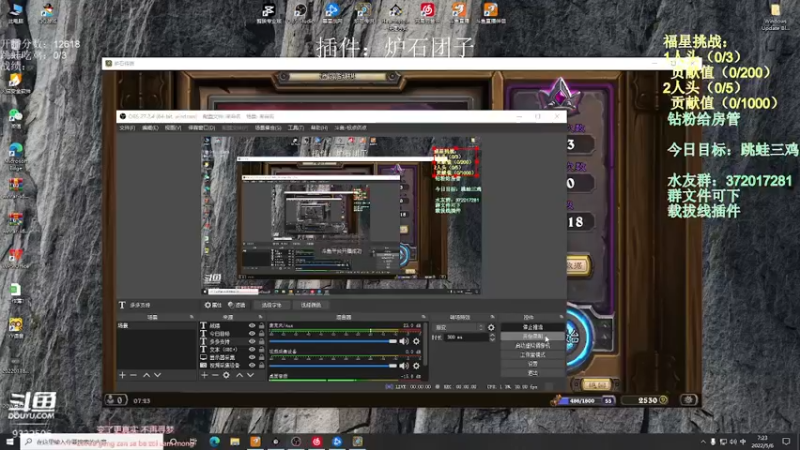Open 编辑(E) menu in OBS
Viewport: 800px width, 450px height.
tap(150, 128)
